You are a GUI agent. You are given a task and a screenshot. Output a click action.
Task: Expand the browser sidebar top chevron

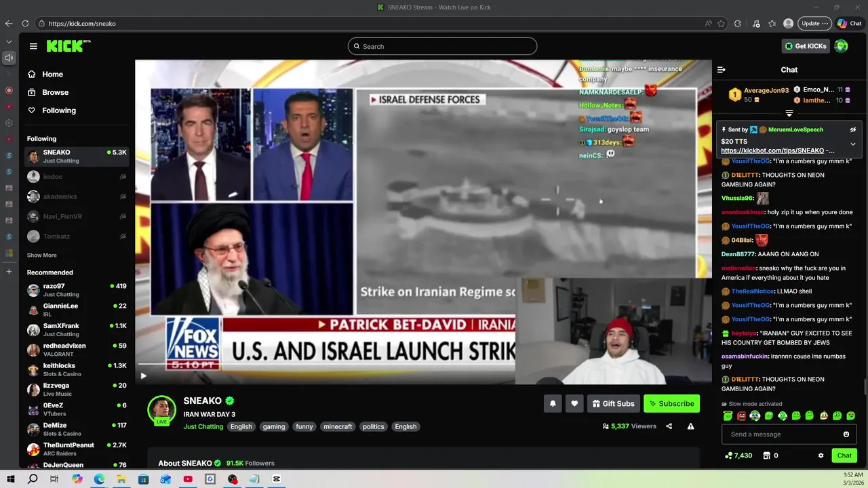point(9,41)
